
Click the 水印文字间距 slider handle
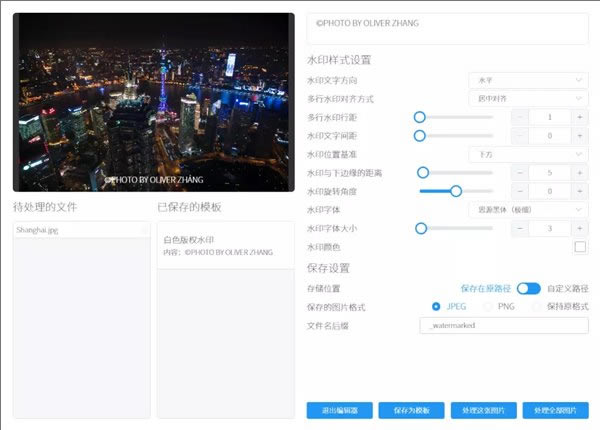(420, 136)
